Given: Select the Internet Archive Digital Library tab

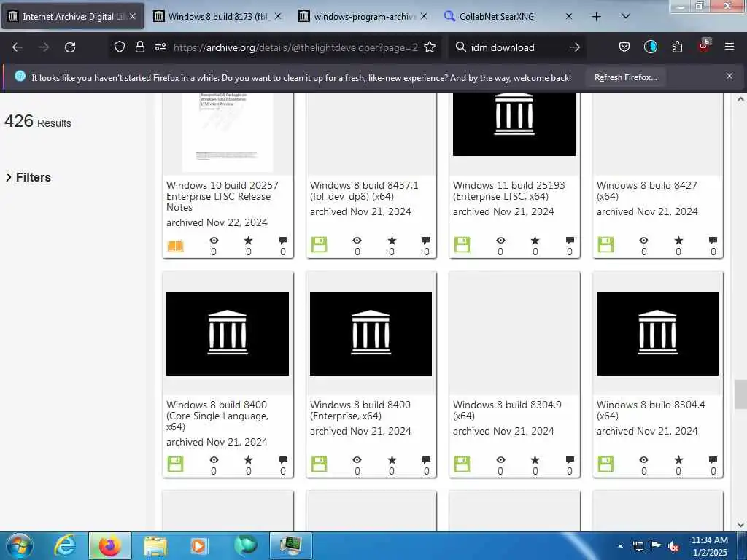Looking at the screenshot, I should click(74, 17).
